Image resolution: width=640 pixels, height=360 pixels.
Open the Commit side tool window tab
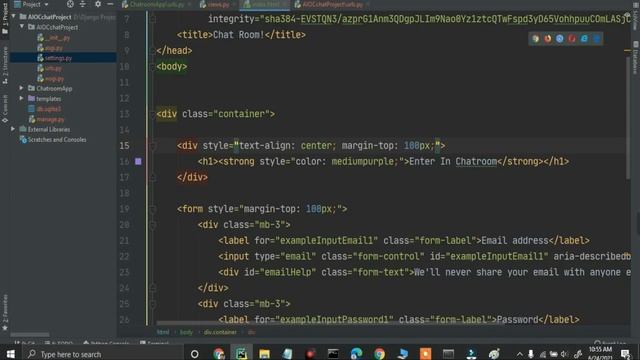click(5, 108)
